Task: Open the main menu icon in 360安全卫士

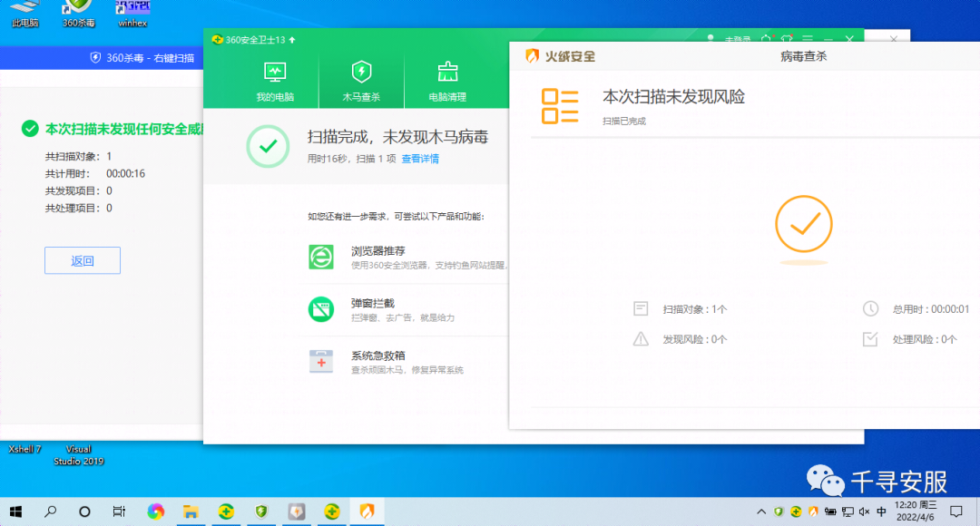Action: 808,39
